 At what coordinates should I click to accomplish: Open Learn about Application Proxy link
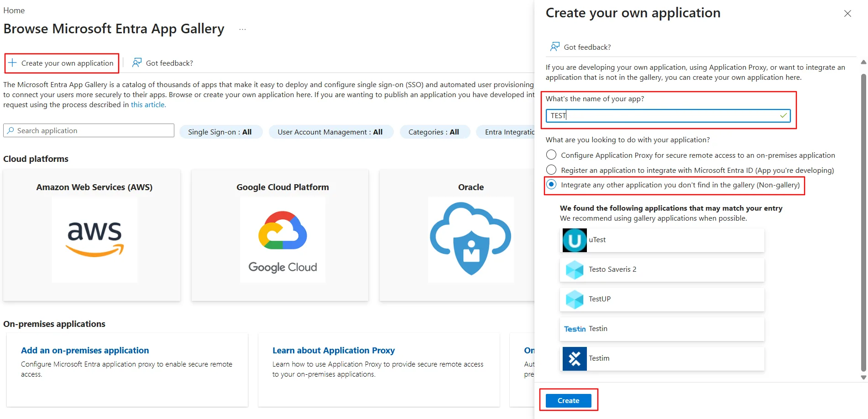[334, 350]
